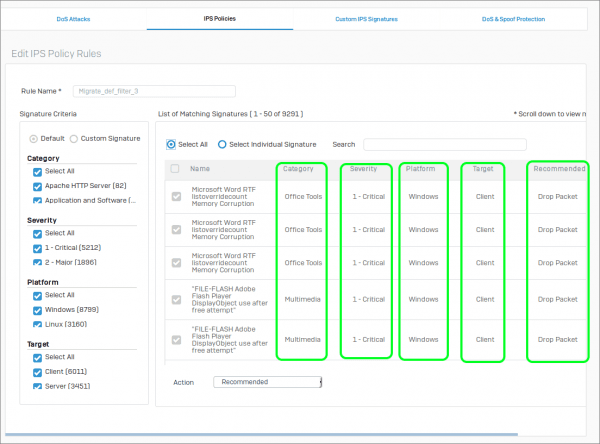Toggle Target Select All checkbox

tap(37, 358)
